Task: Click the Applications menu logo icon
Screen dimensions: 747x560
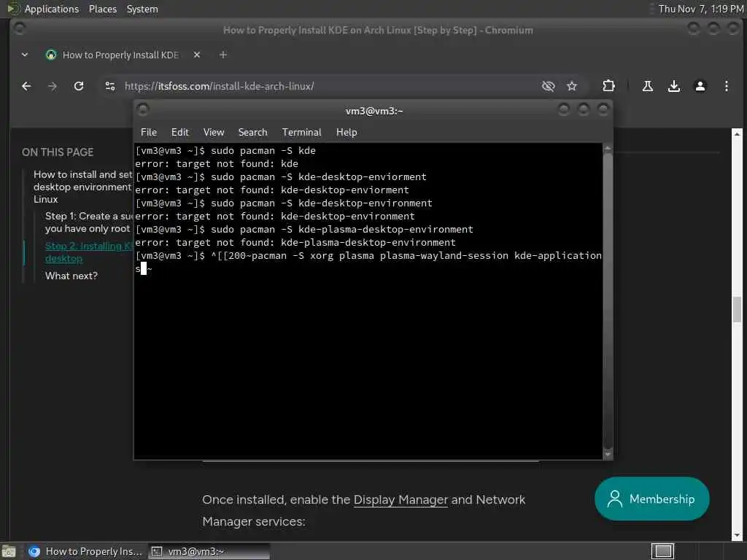Action: pos(13,9)
